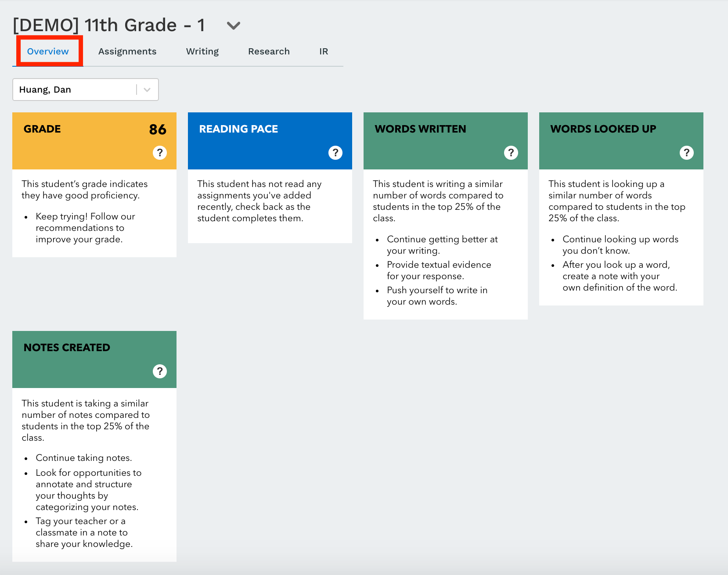The width and height of the screenshot is (728, 575).
Task: Click the grade score 86
Action: tap(158, 129)
